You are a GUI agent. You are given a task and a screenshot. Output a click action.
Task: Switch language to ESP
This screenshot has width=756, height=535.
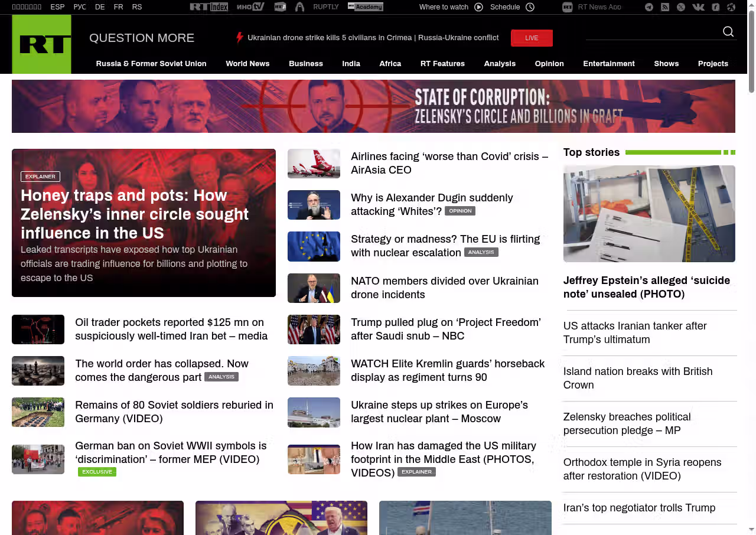tap(57, 7)
